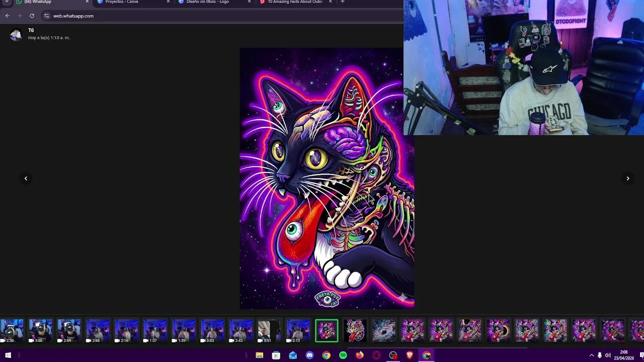Screen dimensions: 644x362
Task: Go to the previous media item arrow
Action: 26,178
